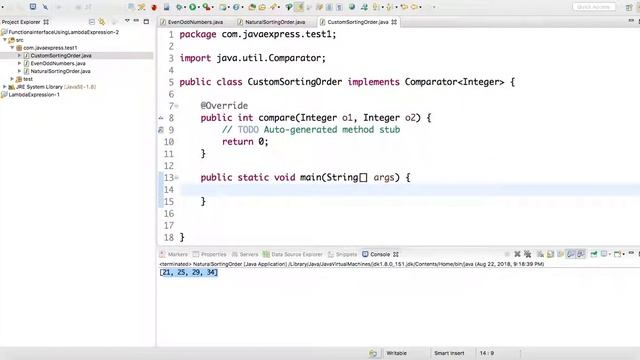Click console output [21, 25, 29, 34]
Viewport: 640px width, 360px height.
(x=189, y=272)
